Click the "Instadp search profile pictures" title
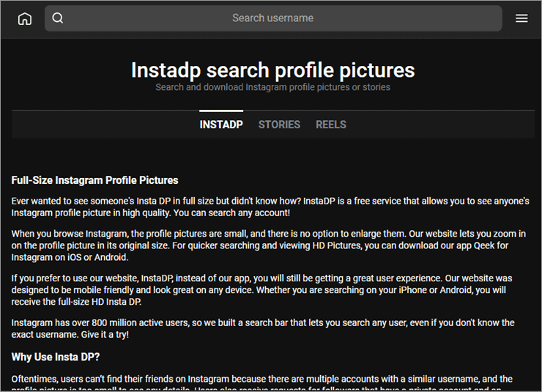 272,70
